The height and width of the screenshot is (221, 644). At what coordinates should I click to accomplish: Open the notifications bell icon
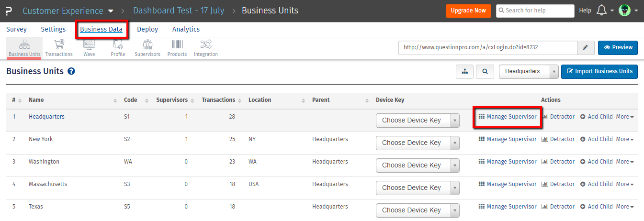[x=602, y=11]
